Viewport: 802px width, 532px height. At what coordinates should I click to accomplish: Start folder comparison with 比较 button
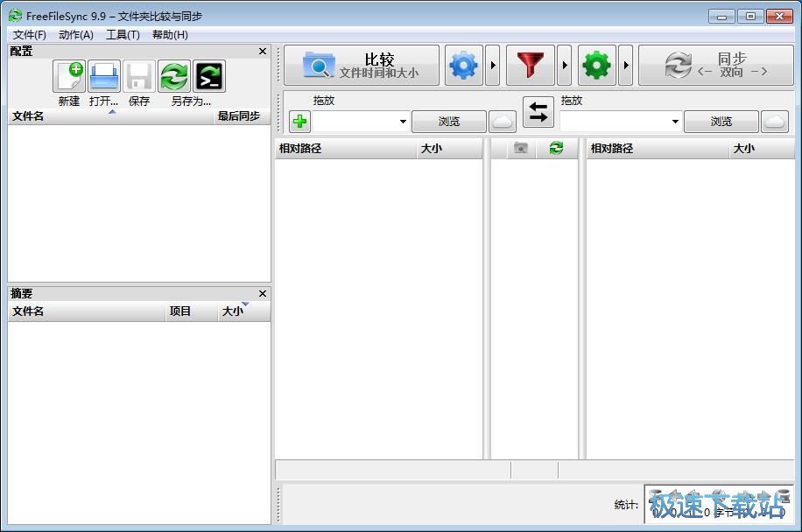coord(362,66)
